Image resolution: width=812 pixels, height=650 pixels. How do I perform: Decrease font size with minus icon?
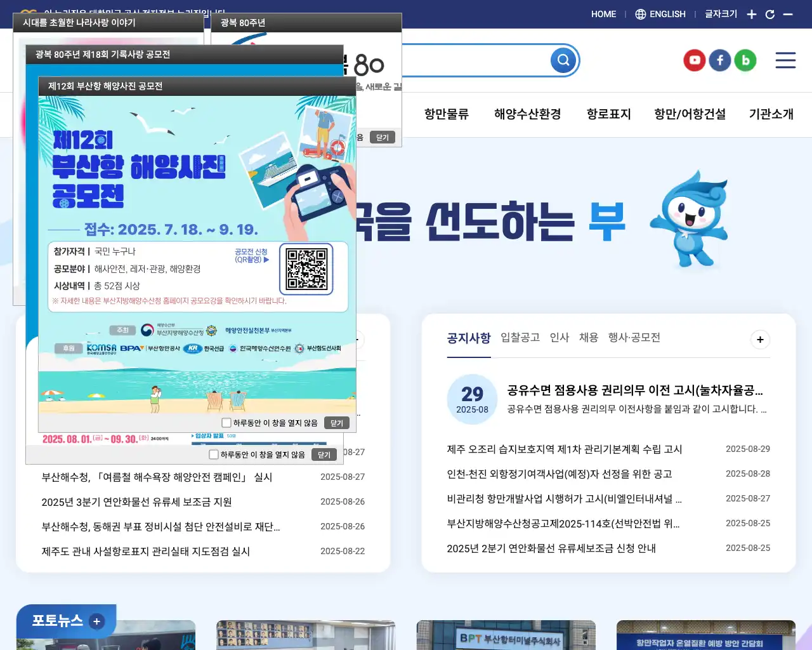coord(788,14)
